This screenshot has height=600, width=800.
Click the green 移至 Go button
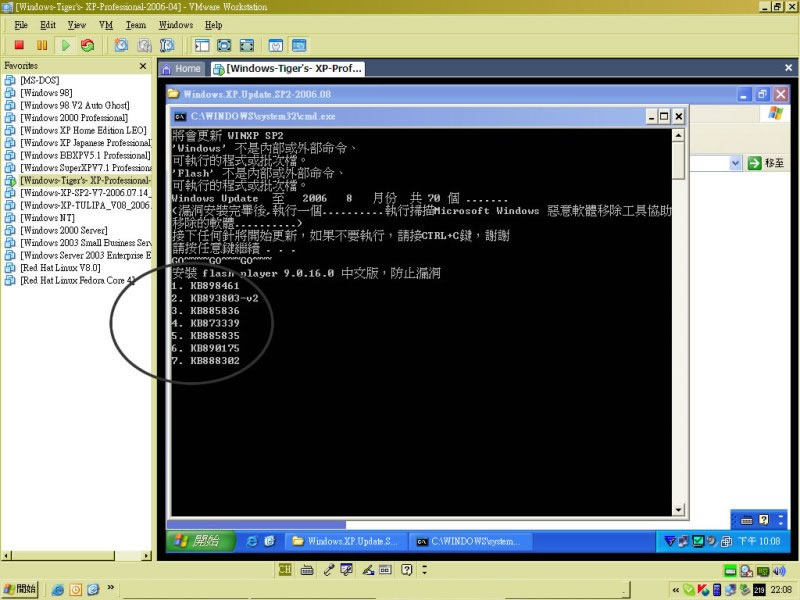tap(765, 163)
